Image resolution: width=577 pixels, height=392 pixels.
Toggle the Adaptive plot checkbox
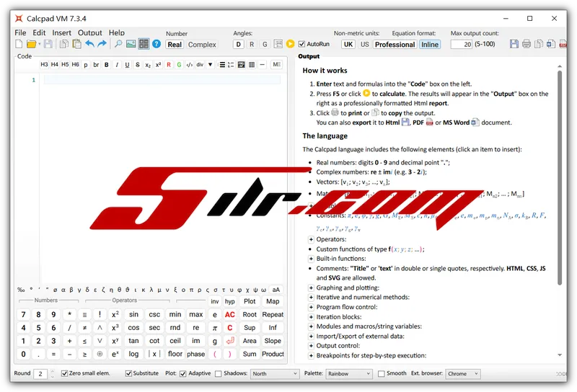(183, 373)
